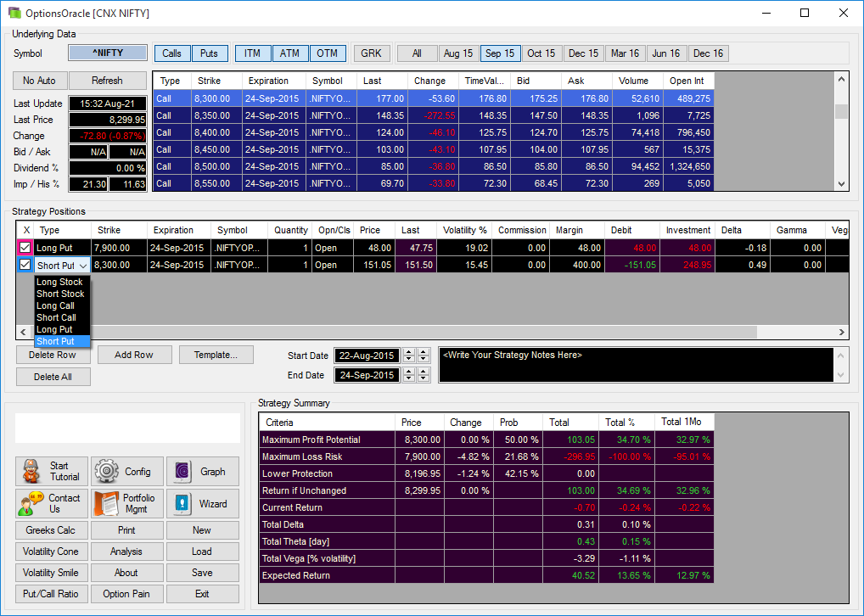Click the OptionsOracle app icon in the title bar
This screenshot has height=616, width=864.
pos(14,13)
